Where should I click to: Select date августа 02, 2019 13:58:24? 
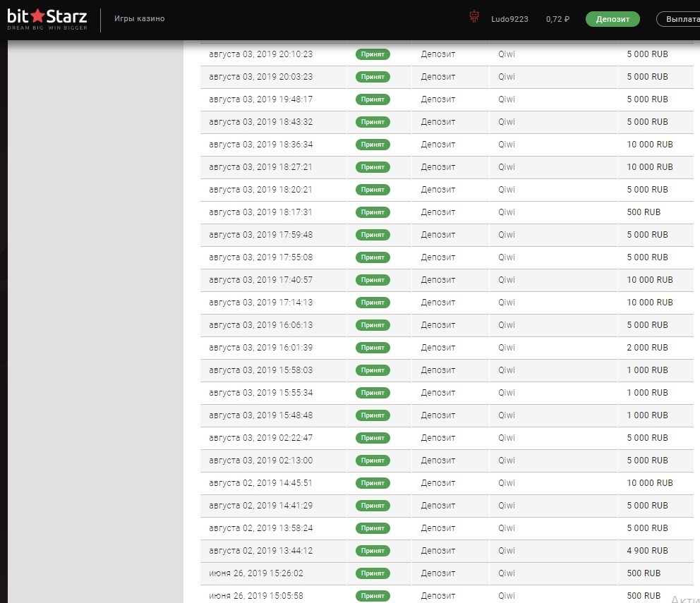click(x=260, y=528)
